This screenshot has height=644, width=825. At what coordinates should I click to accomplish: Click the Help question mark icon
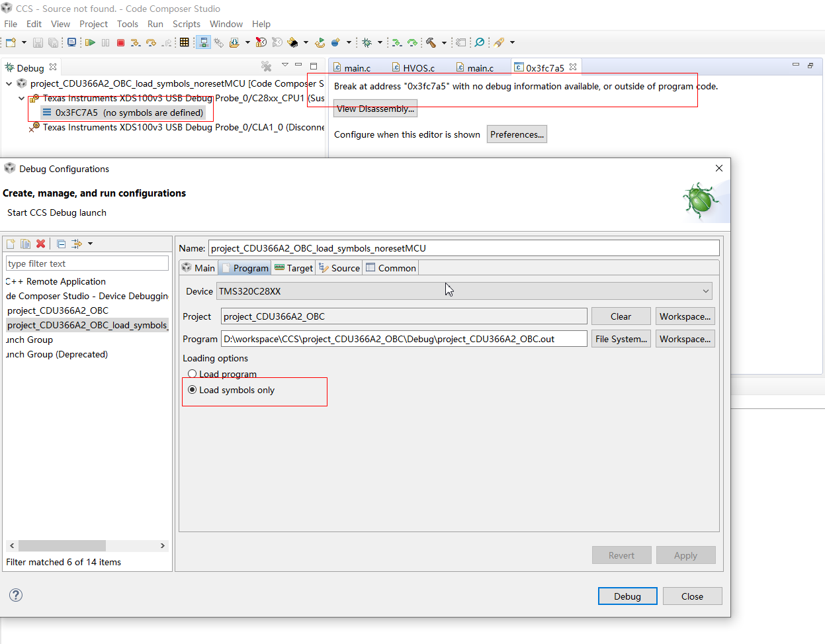click(x=16, y=595)
